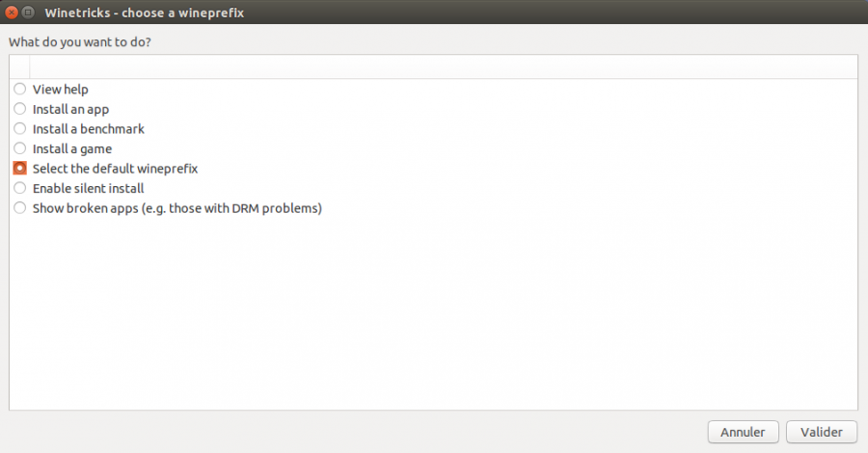Maximize the Winetricks window
868x453 pixels.
[x=28, y=13]
